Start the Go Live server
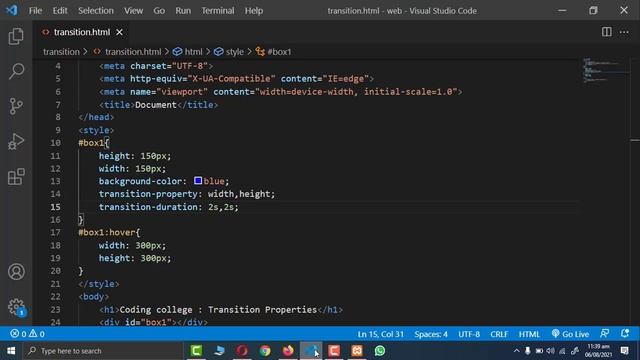Image resolution: width=640 pixels, height=360 pixels. click(570, 334)
